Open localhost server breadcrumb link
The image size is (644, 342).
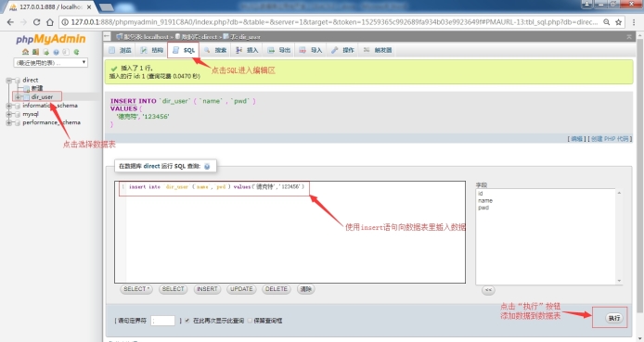[x=146, y=36]
